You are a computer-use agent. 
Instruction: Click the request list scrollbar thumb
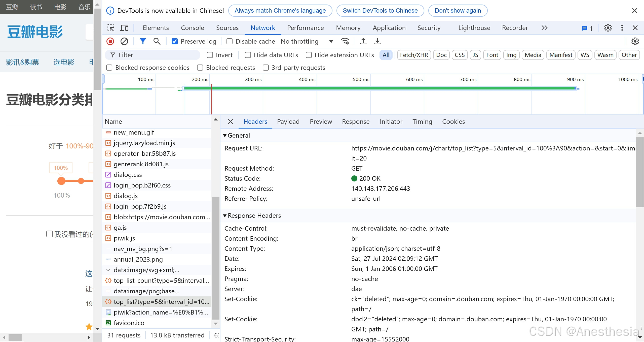[x=216, y=258]
